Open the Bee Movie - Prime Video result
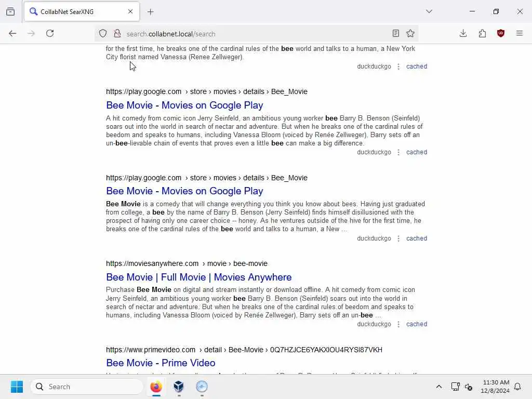The width and height of the screenshot is (532, 399). coord(161,363)
